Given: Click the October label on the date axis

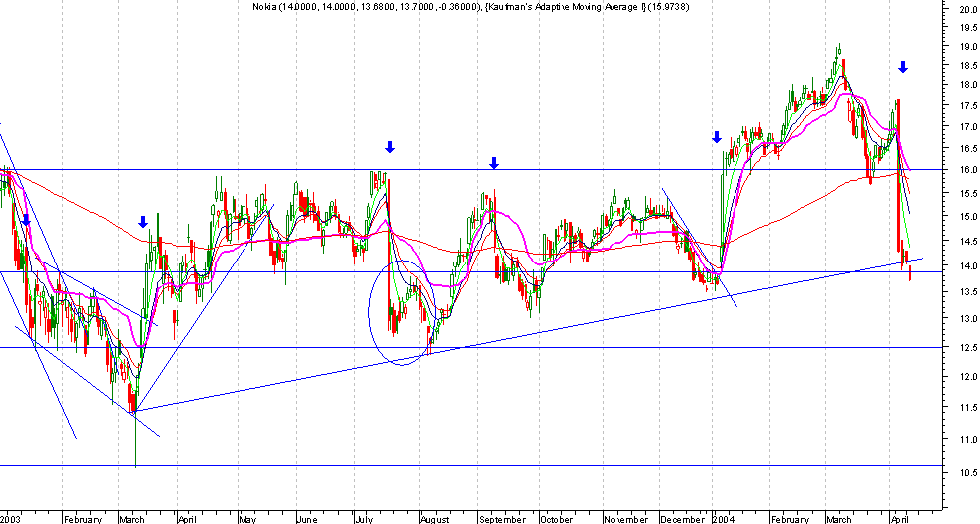Looking at the screenshot, I should 556,519.
